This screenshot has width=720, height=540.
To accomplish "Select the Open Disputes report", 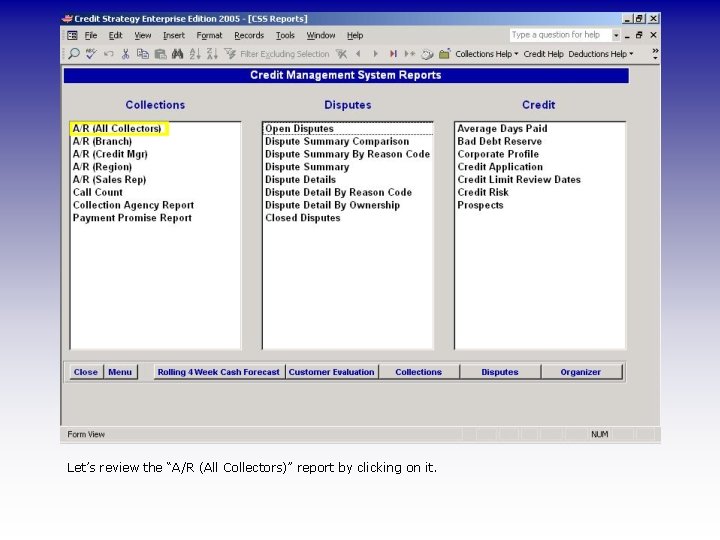I will [299, 129].
